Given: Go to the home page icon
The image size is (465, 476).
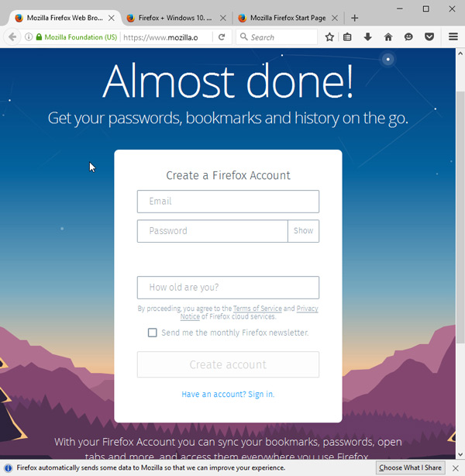Looking at the screenshot, I should [388, 37].
